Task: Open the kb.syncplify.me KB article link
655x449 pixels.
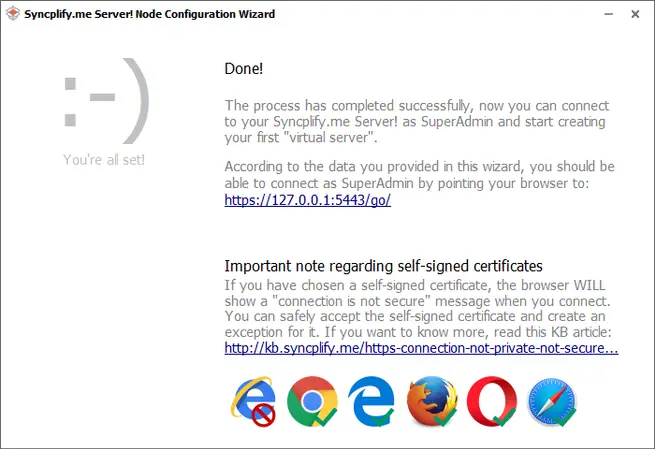Action: [421, 349]
